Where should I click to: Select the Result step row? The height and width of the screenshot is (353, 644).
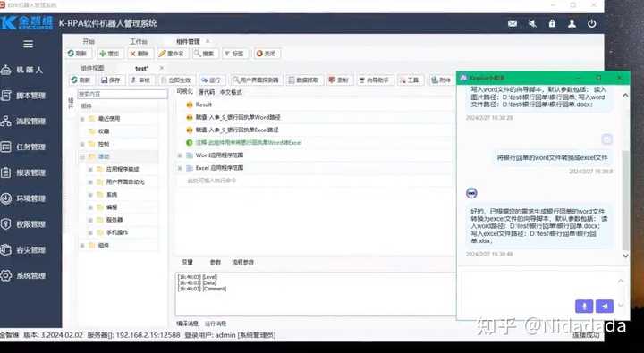pyautogui.click(x=314, y=105)
